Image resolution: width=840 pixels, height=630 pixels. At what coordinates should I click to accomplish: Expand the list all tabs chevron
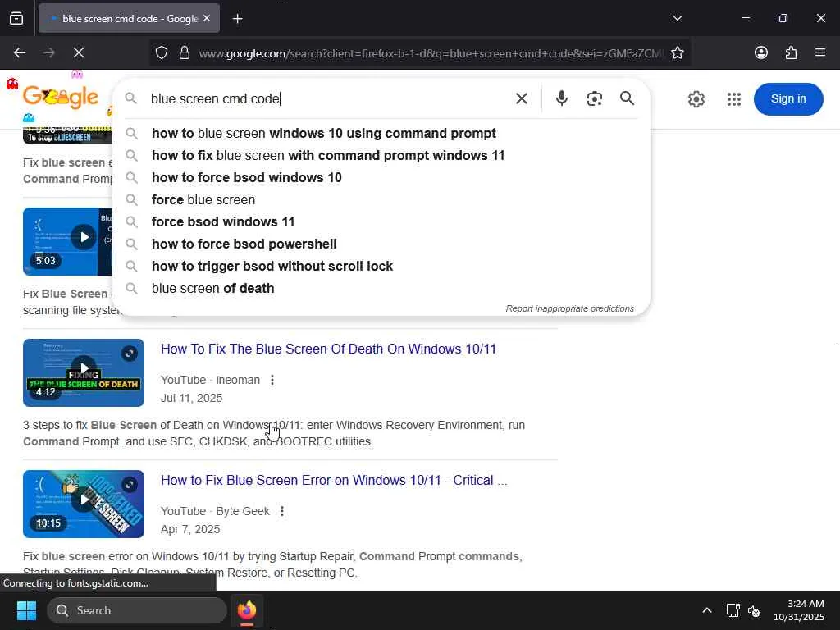point(677,18)
